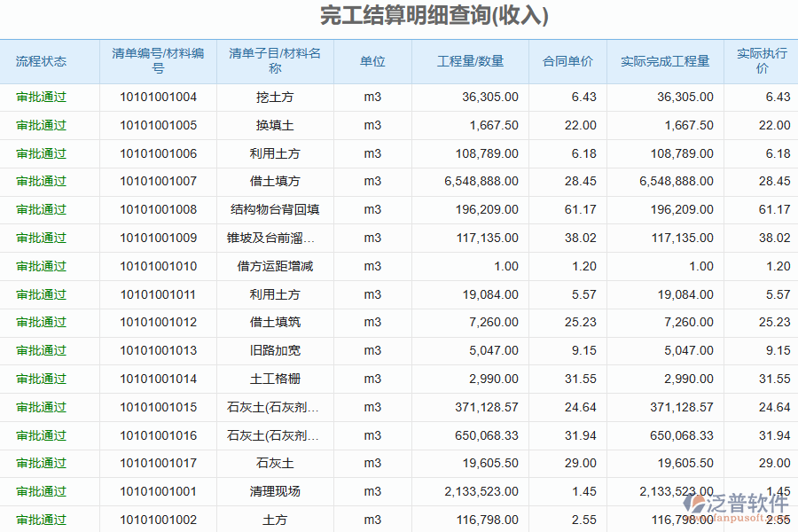Sort by the 单位 column header

point(372,61)
